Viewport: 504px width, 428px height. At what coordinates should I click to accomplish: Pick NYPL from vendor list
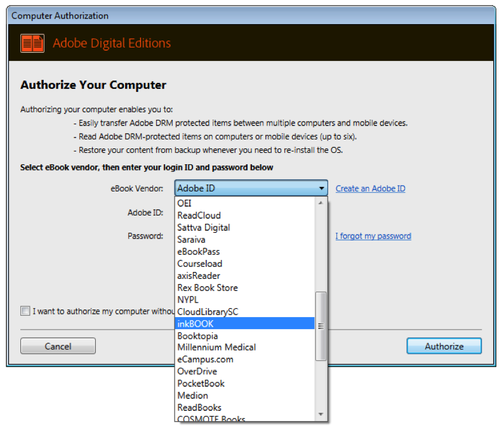[245, 299]
